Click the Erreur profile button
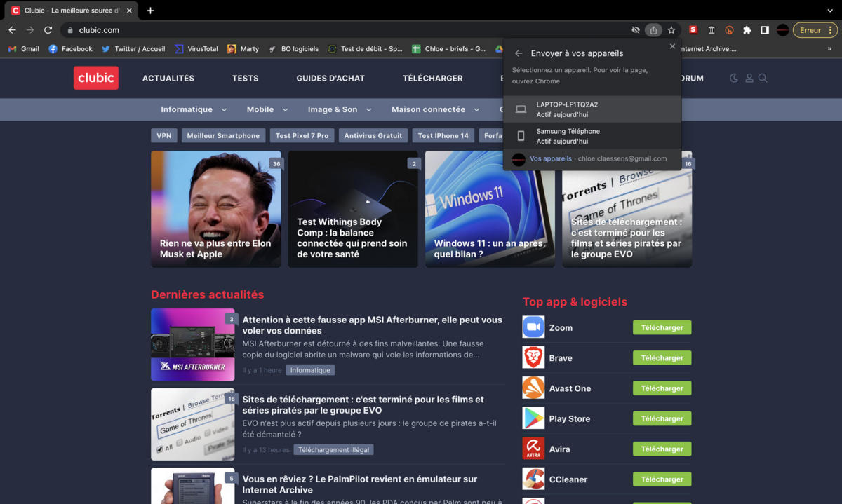842x504 pixels. pyautogui.click(x=815, y=30)
